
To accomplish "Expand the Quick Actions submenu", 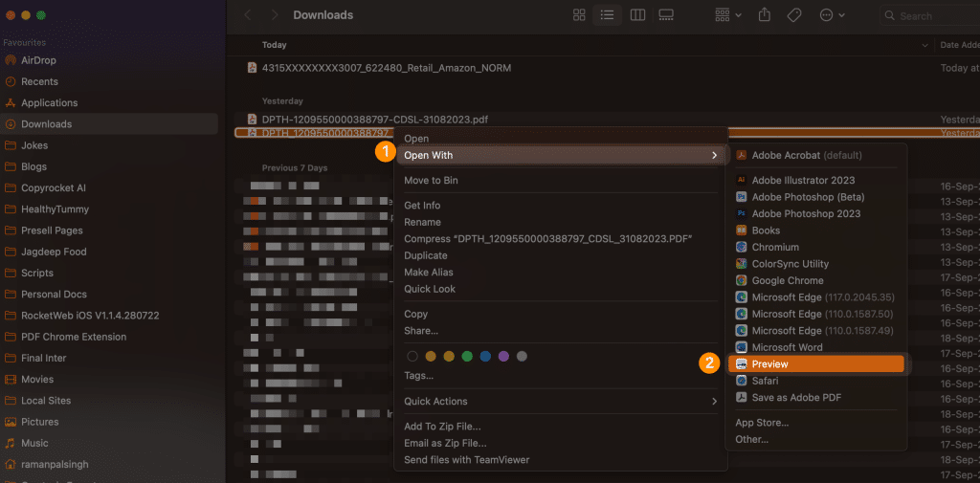I will (561, 402).
